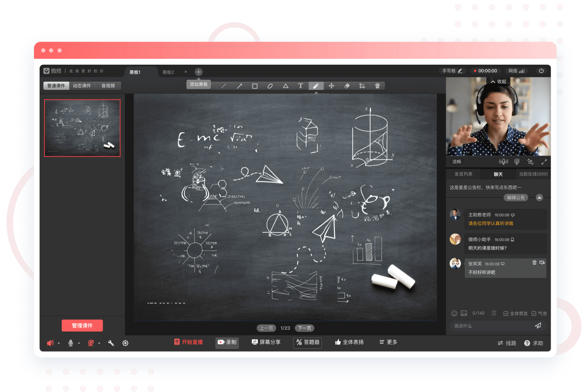Viewport: 588px width, 392px height.
Task: Switch to the 黑板1 tab
Action: [x=135, y=72]
